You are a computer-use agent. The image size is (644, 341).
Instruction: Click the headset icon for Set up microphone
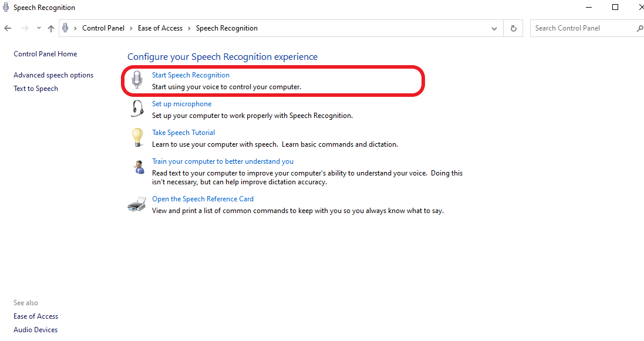137,109
